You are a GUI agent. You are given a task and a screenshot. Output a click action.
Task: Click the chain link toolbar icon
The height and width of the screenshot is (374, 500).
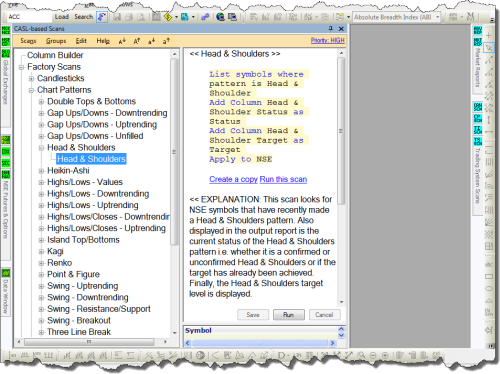click(x=205, y=17)
